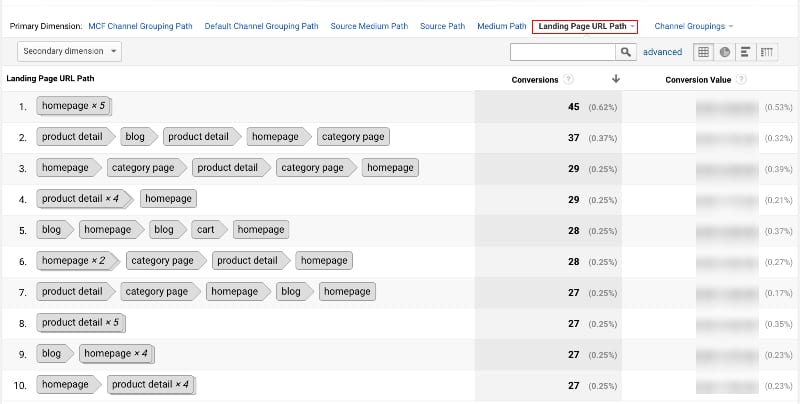The width and height of the screenshot is (800, 404).
Task: Choose Default Channel Grouping Path dimension
Action: (x=263, y=26)
